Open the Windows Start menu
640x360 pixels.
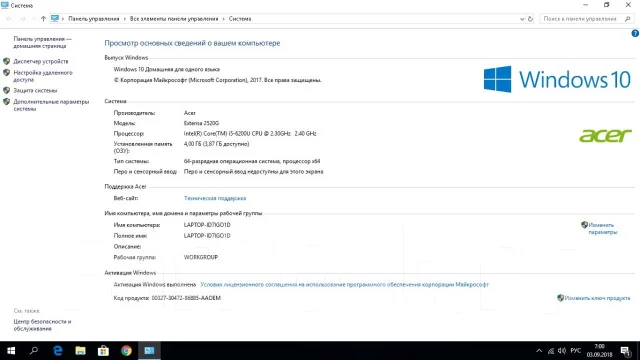click(x=11, y=351)
